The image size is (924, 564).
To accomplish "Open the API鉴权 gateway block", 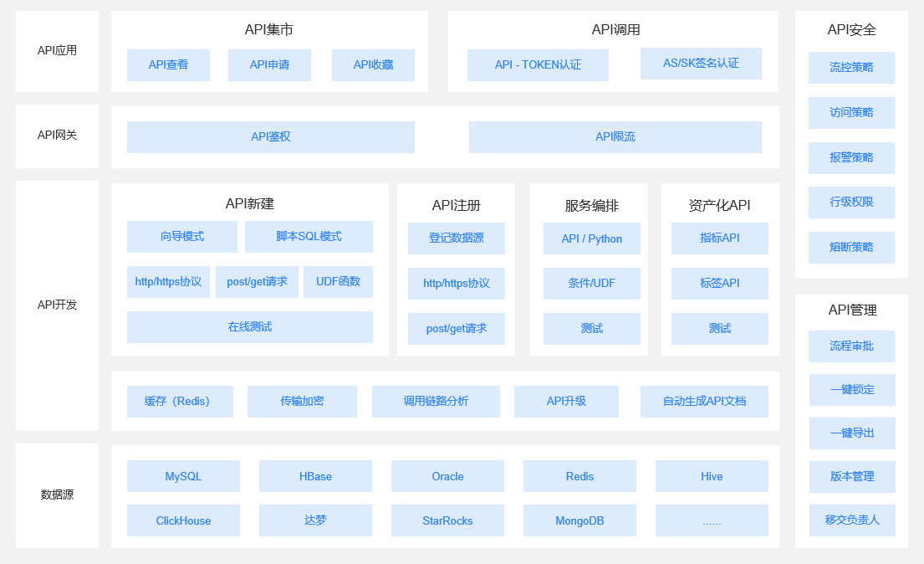I will [x=270, y=137].
